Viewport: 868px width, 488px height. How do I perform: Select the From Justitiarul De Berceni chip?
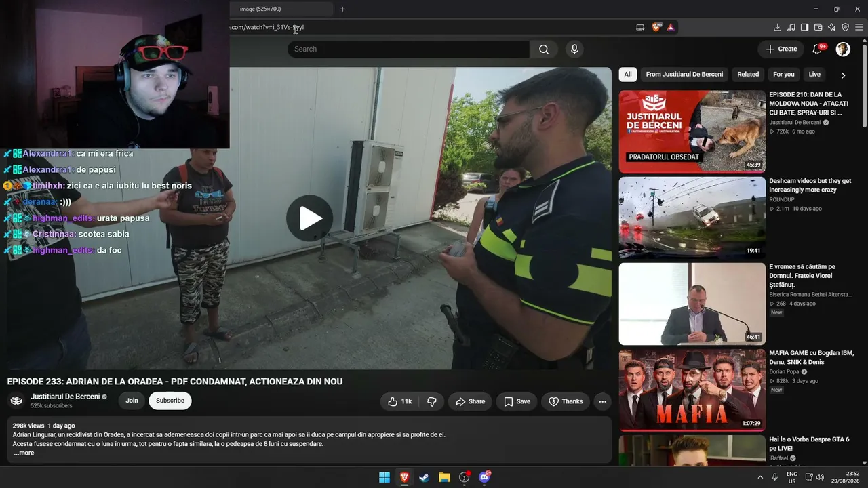pyautogui.click(x=684, y=75)
